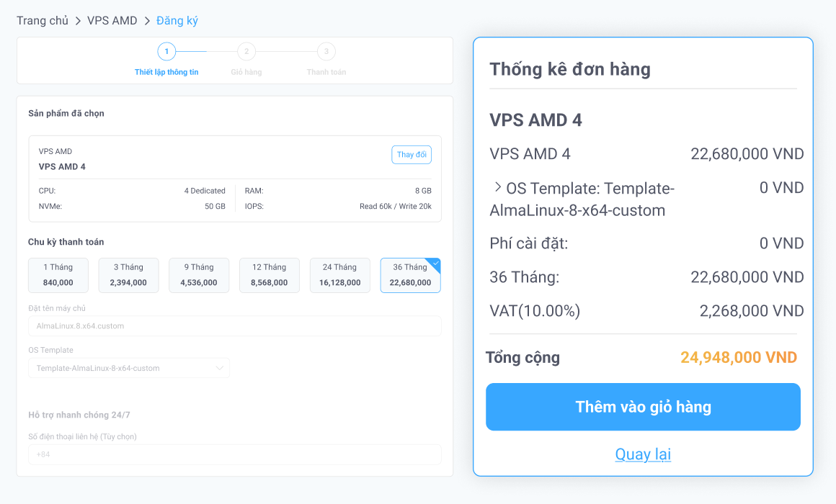Screen dimensions: 836x504
Task: Navigate to VPS AMD via breadcrumb
Action: point(112,21)
